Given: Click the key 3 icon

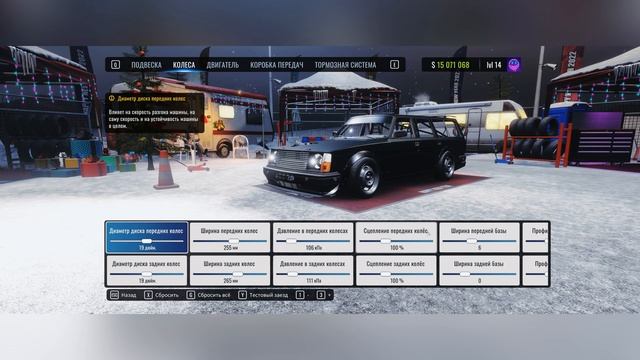Looking at the screenshot, I should 321,295.
